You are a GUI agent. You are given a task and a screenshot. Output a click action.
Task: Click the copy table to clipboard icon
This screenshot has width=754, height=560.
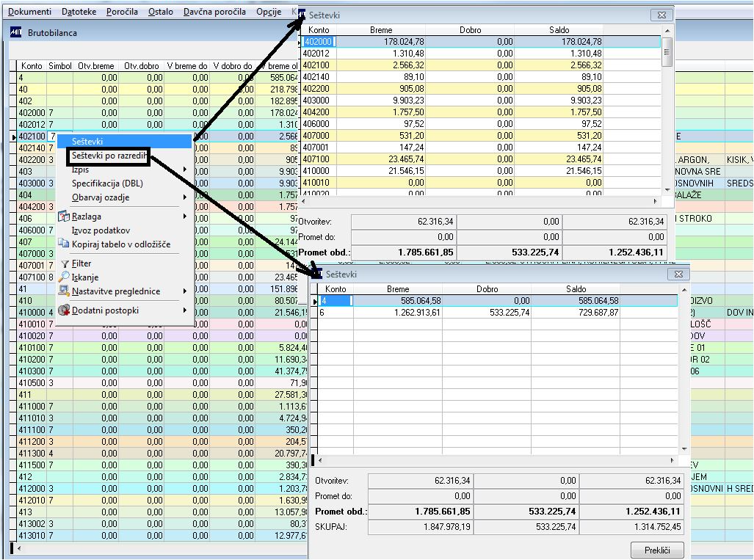coord(64,244)
